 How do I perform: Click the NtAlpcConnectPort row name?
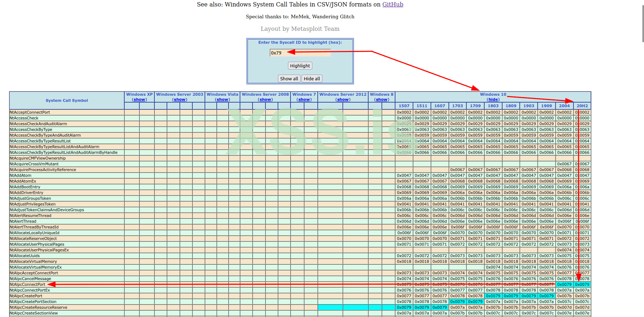click(x=28, y=284)
